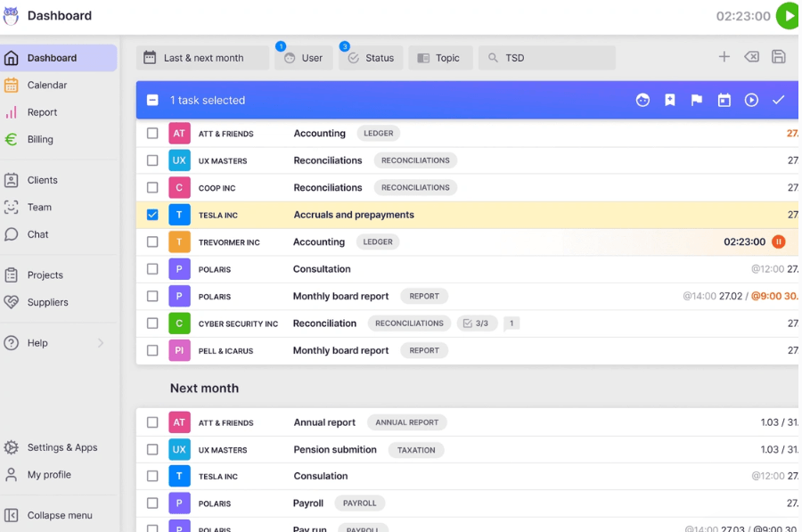Click the UX Masters Reconciliations avatar
Viewport: 802px width, 532px height.
coord(179,160)
